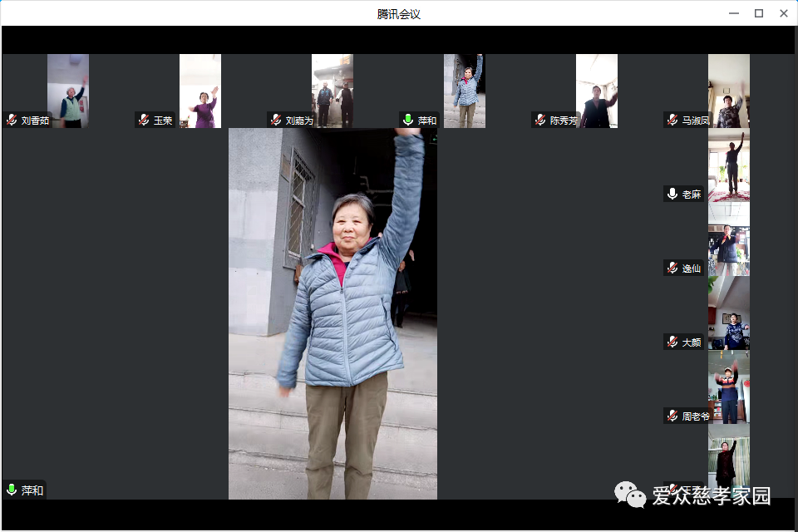The height and width of the screenshot is (532, 798).
Task: Click muted mic icon beside 刘香茹
Action: 12,120
